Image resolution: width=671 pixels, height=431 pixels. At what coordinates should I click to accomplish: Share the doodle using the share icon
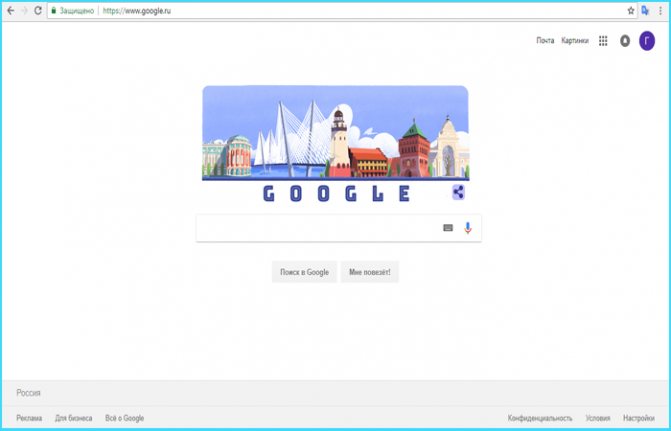458,192
